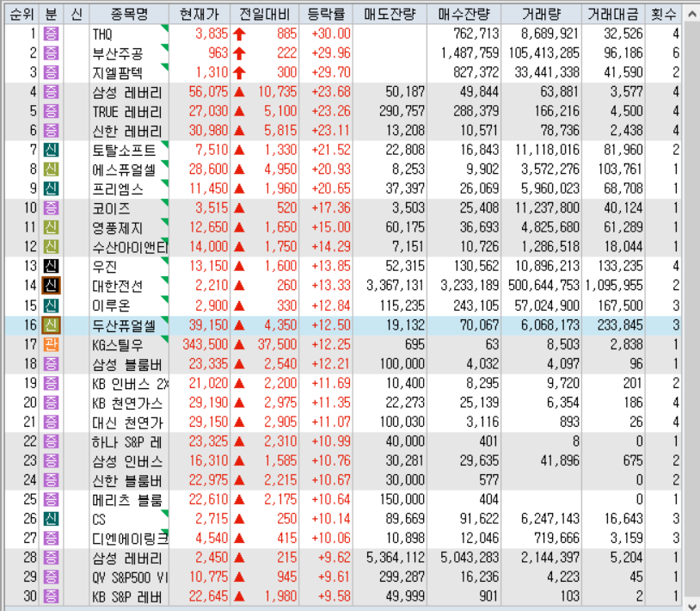Image resolution: width=700 pixels, height=611 pixels.
Task: Select the 에스퓨얼셀 stock name
Action: (124, 170)
